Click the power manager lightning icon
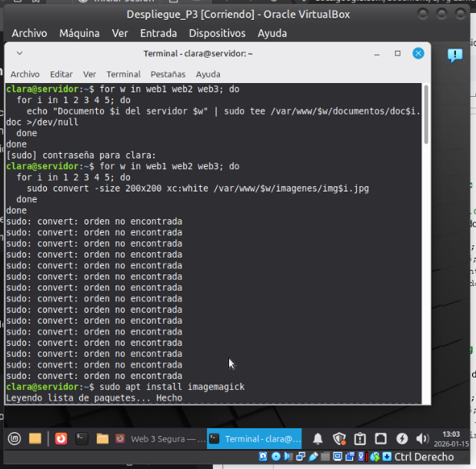 tap(401, 439)
